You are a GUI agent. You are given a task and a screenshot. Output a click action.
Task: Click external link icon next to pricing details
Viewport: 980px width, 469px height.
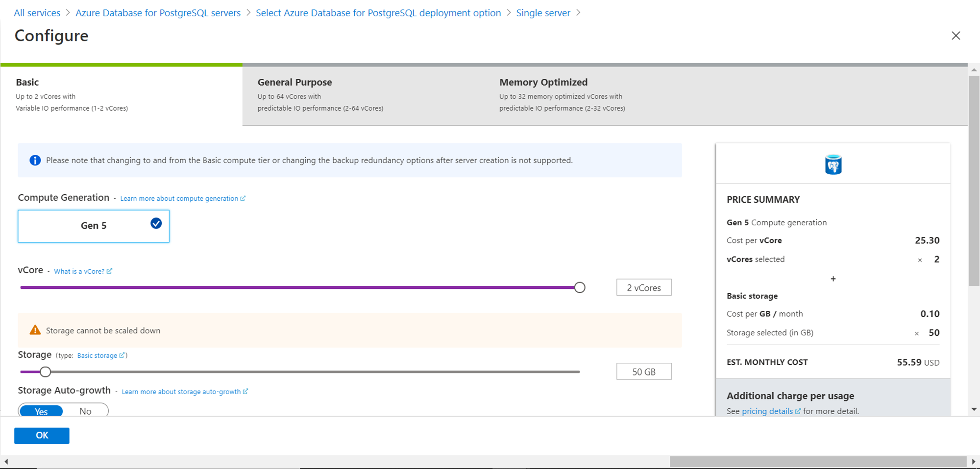coord(798,411)
